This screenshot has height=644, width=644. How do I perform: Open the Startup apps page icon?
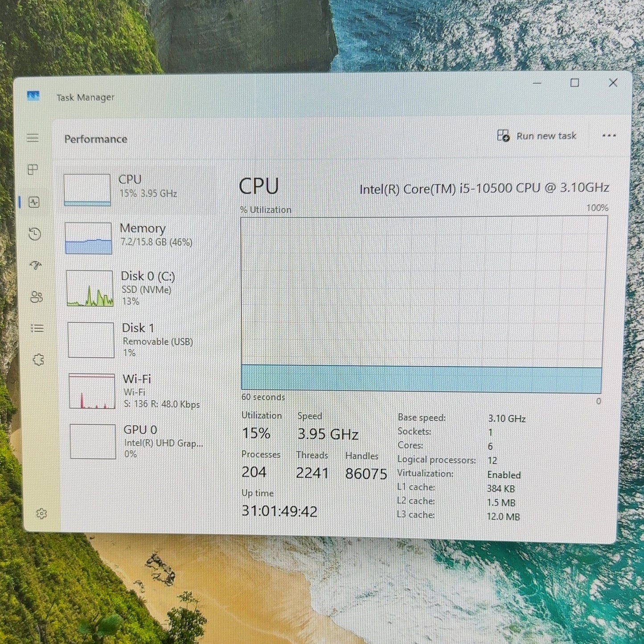pos(36,266)
